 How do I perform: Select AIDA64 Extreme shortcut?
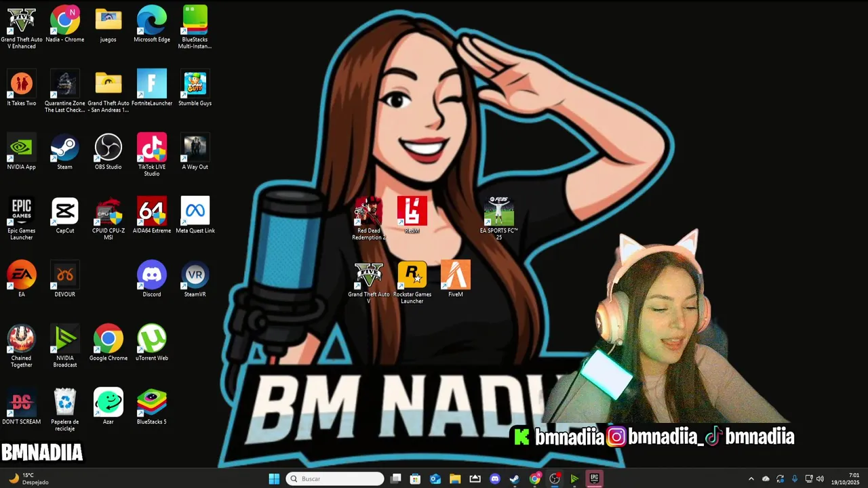(152, 216)
